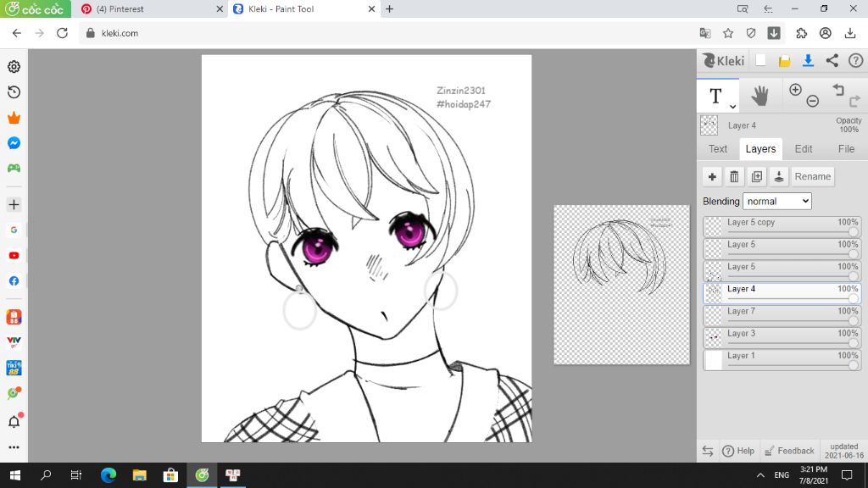Switch to the Pinterest browser tab

point(152,8)
